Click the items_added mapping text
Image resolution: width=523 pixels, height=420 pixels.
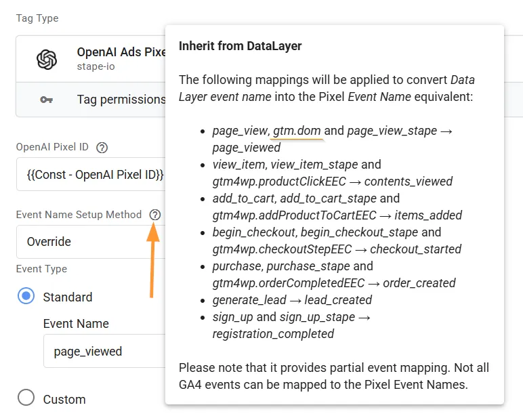point(428,215)
